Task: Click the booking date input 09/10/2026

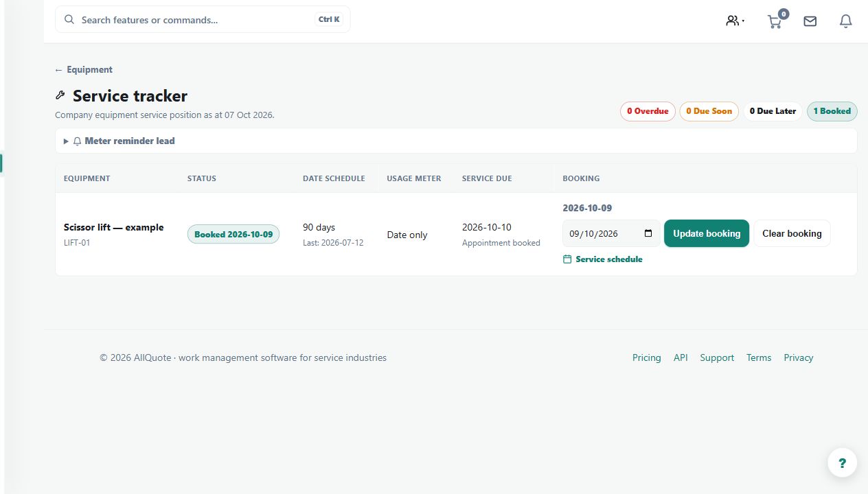Action: pos(611,233)
